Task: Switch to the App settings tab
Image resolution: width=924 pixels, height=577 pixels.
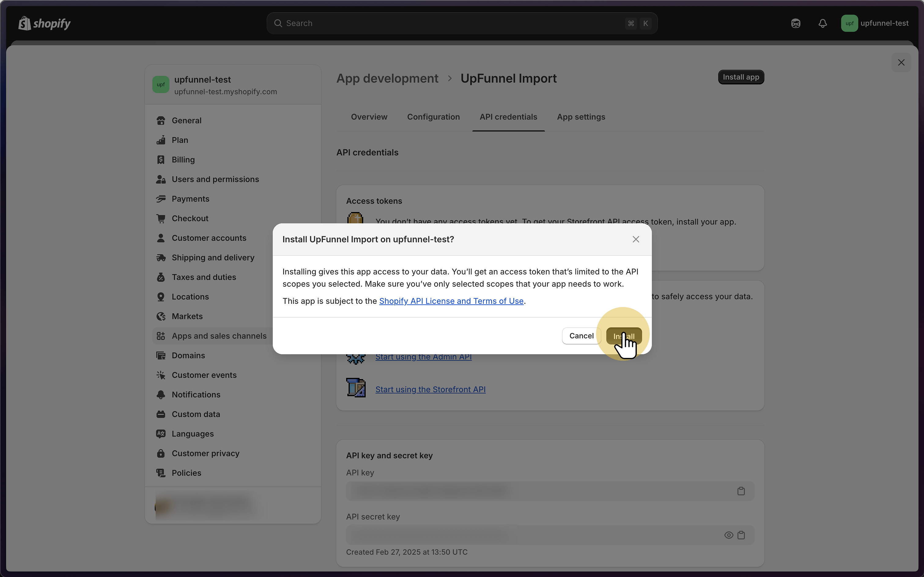Action: click(x=580, y=117)
